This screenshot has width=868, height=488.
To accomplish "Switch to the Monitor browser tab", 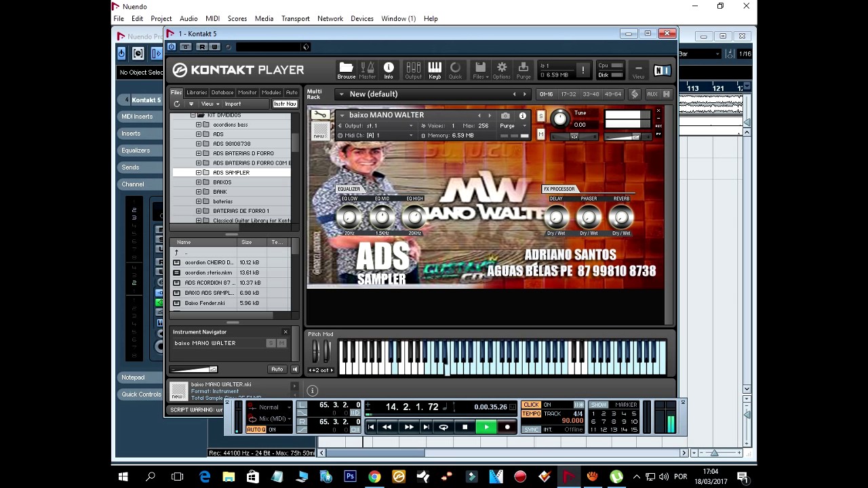I will pyautogui.click(x=248, y=92).
